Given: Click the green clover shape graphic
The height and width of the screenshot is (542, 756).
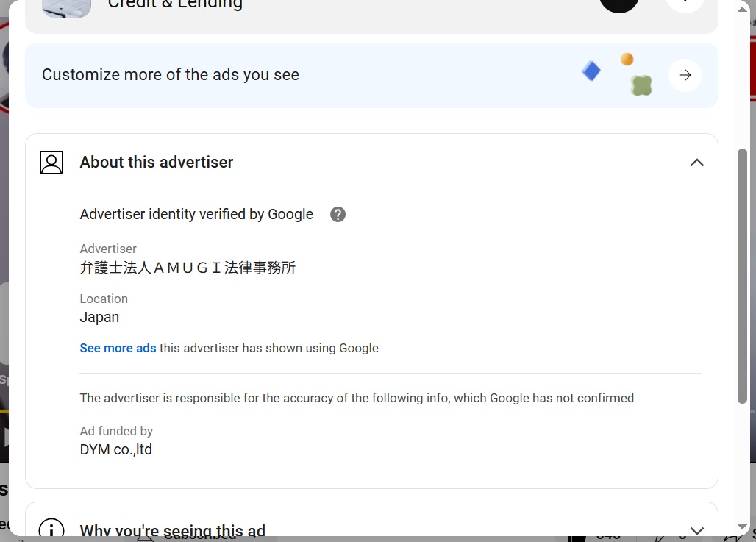Looking at the screenshot, I should (642, 85).
